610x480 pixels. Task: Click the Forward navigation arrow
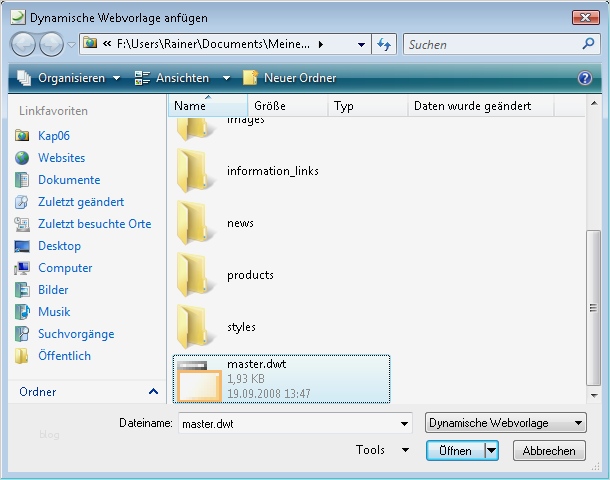(52, 44)
